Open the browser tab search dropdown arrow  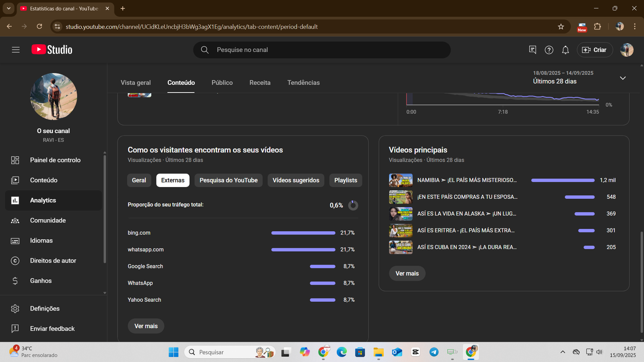(8, 8)
